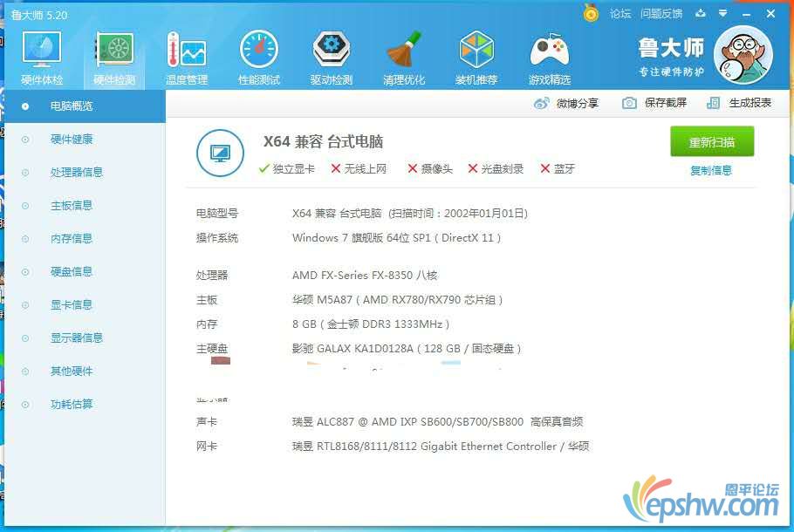794x532 pixels.
Task: Open 论坛 forum link
Action: 620,14
